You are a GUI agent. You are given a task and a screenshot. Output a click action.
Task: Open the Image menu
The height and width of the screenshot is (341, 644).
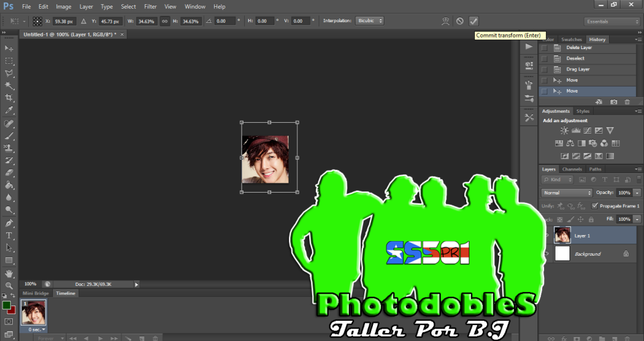click(x=63, y=7)
